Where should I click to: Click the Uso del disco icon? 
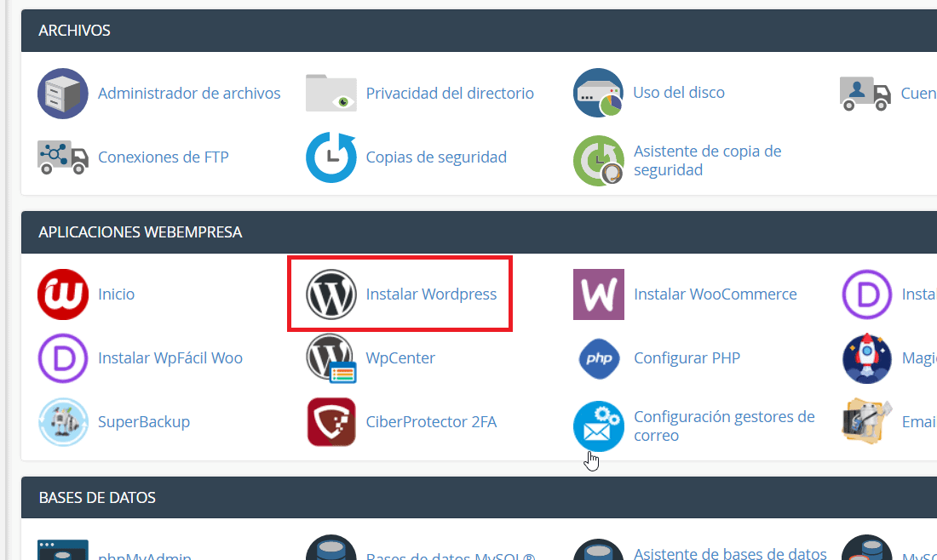click(x=599, y=93)
